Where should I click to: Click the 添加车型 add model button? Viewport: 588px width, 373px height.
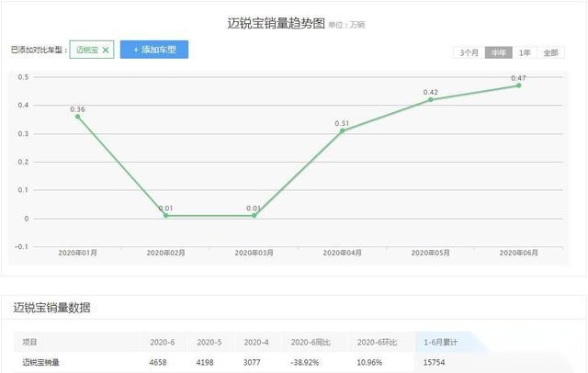pos(154,50)
